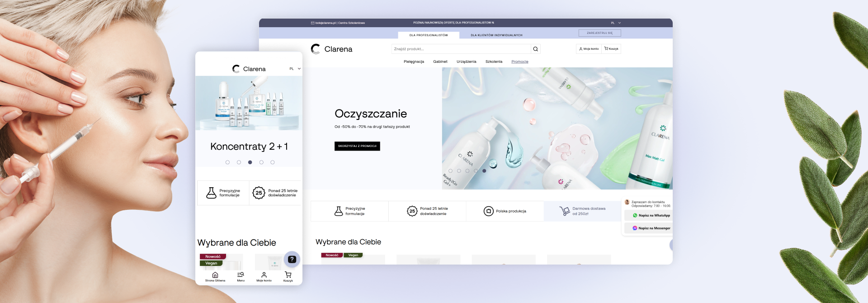The image size is (868, 303).
Task: Select the second dot of the desktop hero carousel
Action: coord(459,171)
